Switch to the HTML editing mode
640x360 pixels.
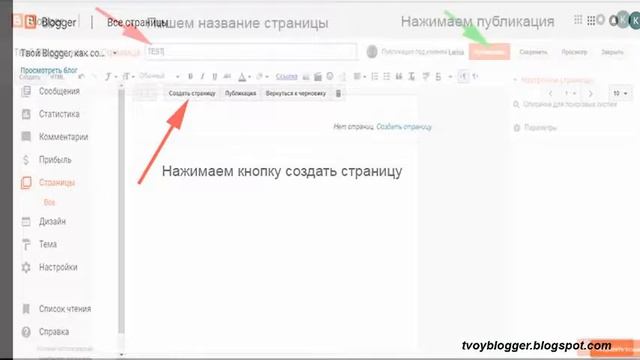(x=57, y=77)
